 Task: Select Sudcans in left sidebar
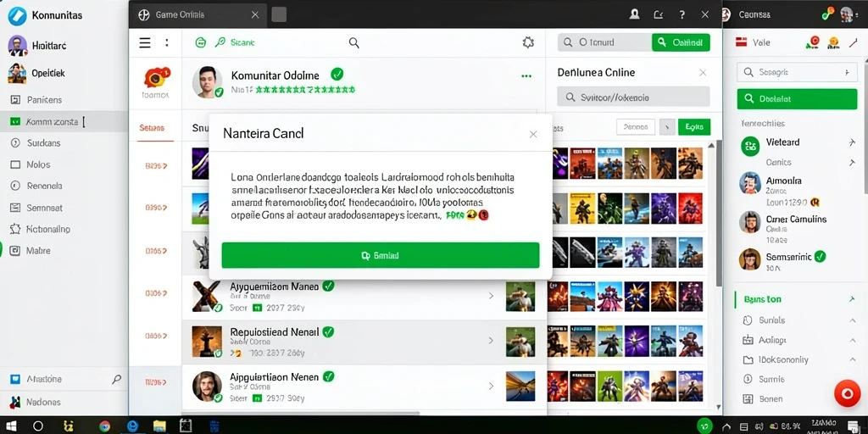tap(44, 142)
